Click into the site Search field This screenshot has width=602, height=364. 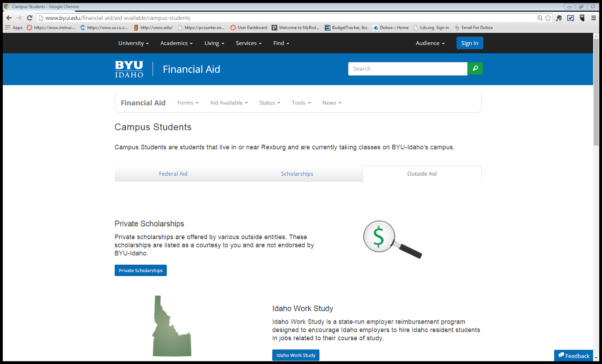[408, 69]
